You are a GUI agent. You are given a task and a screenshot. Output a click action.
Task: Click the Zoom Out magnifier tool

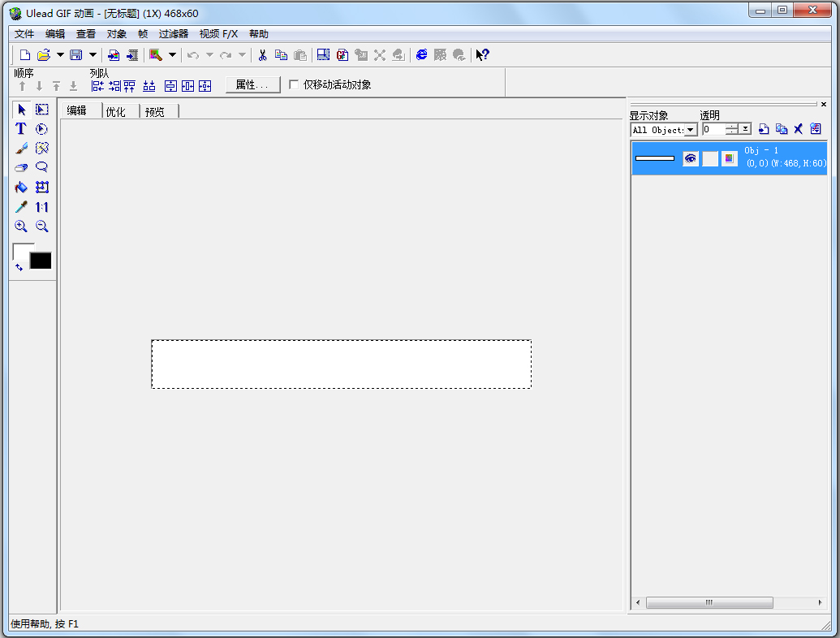(41, 226)
